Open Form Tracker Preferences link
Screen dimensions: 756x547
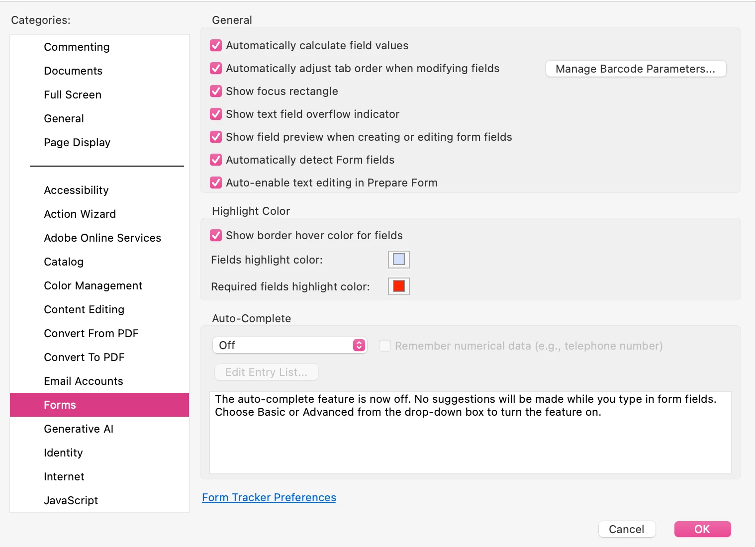click(x=269, y=498)
